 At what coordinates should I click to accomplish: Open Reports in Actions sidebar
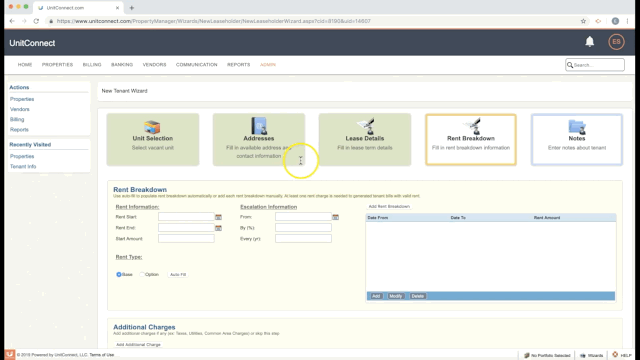pyautogui.click(x=19, y=130)
